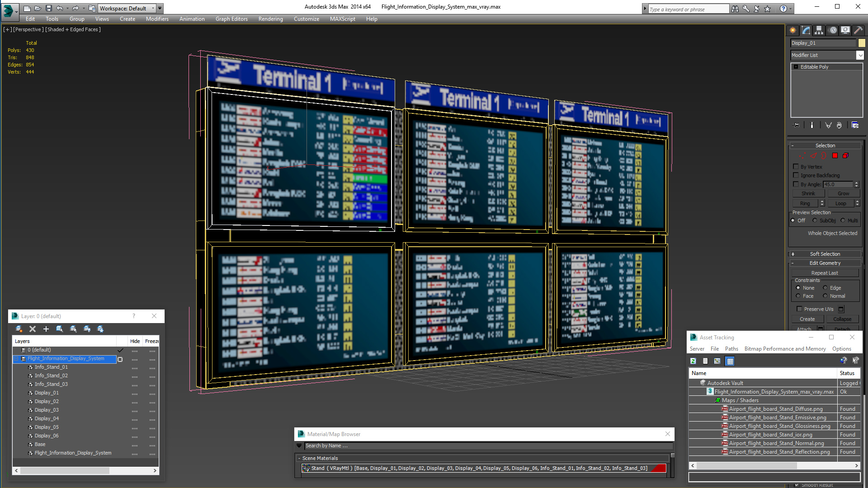Image resolution: width=868 pixels, height=488 pixels.
Task: Click the Grow selection button
Action: tap(843, 193)
